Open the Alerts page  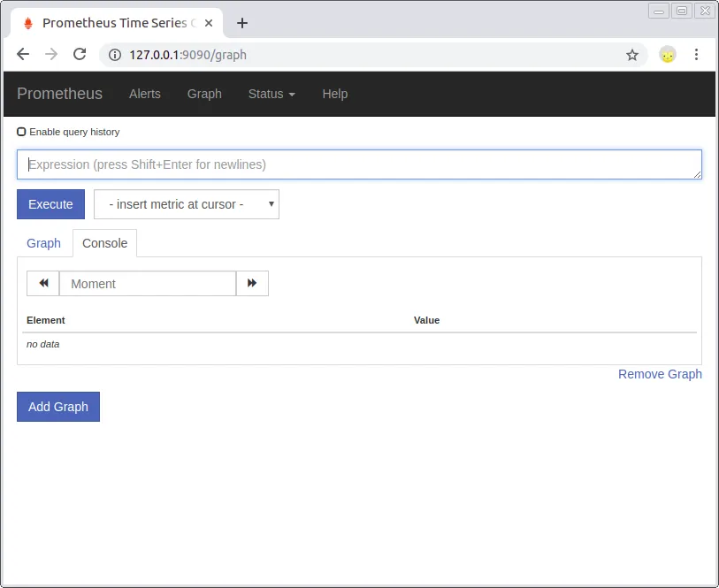[145, 94]
